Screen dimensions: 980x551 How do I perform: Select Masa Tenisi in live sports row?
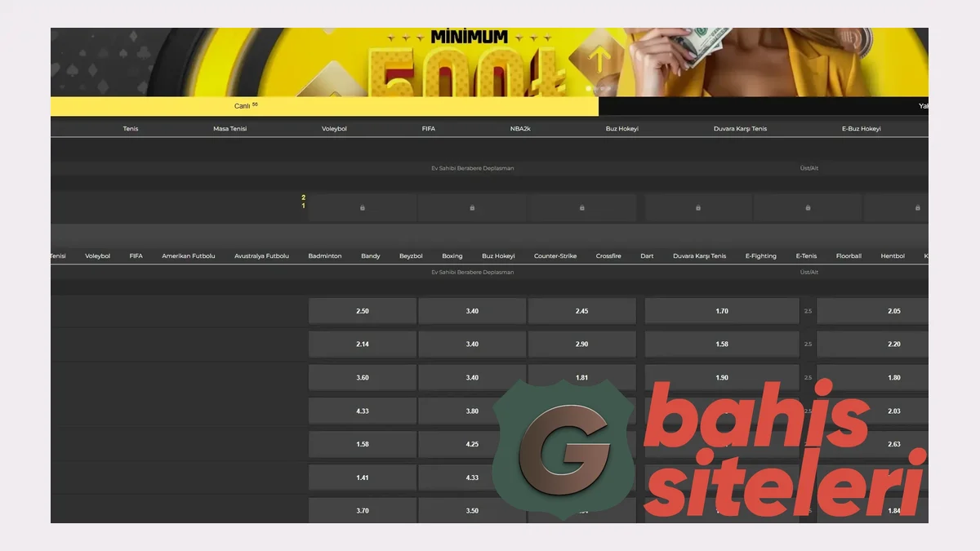pyautogui.click(x=229, y=129)
